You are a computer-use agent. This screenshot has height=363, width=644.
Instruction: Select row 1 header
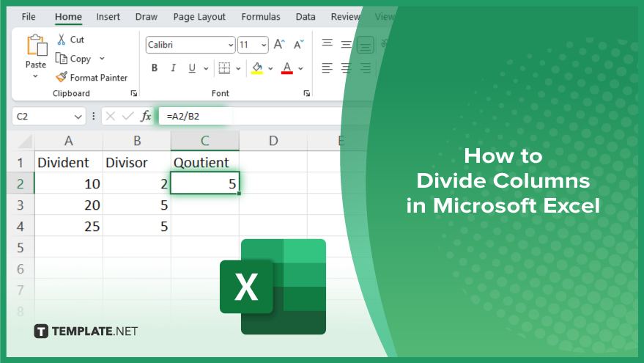pos(20,162)
